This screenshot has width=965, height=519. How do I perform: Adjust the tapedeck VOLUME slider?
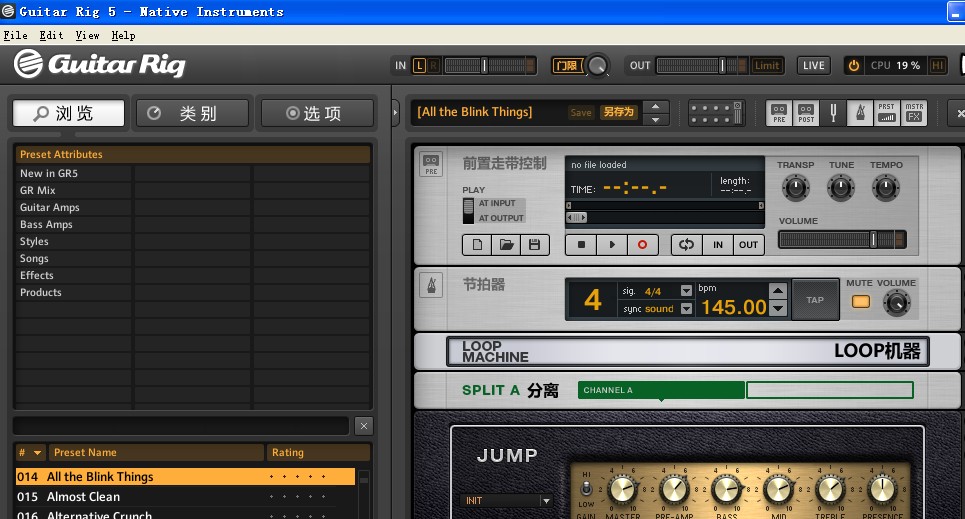(x=843, y=239)
